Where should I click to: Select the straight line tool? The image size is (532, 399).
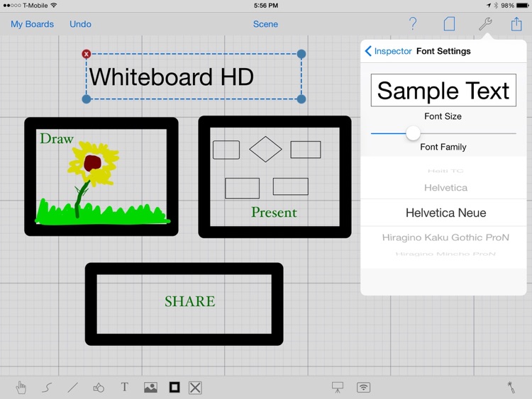[x=72, y=388]
